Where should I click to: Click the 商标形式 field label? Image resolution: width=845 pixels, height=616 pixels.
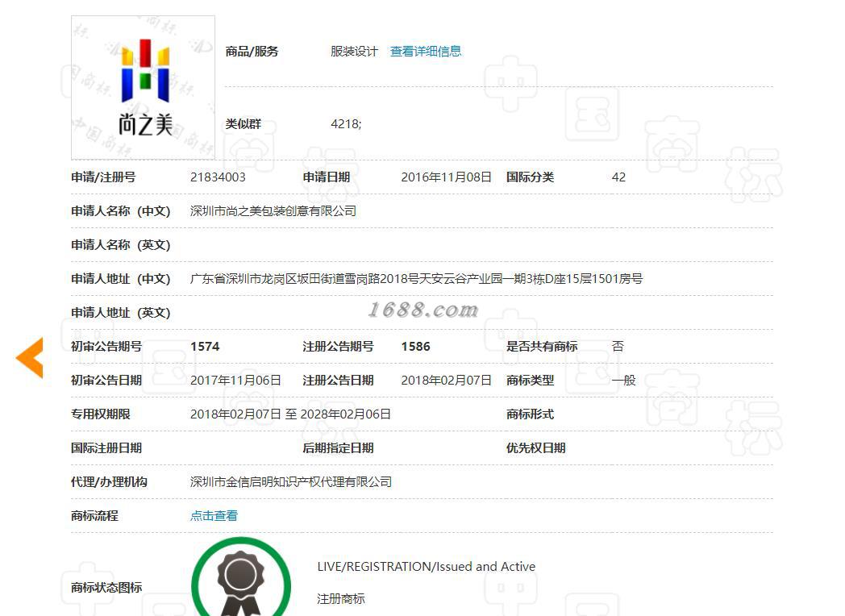[x=531, y=414]
